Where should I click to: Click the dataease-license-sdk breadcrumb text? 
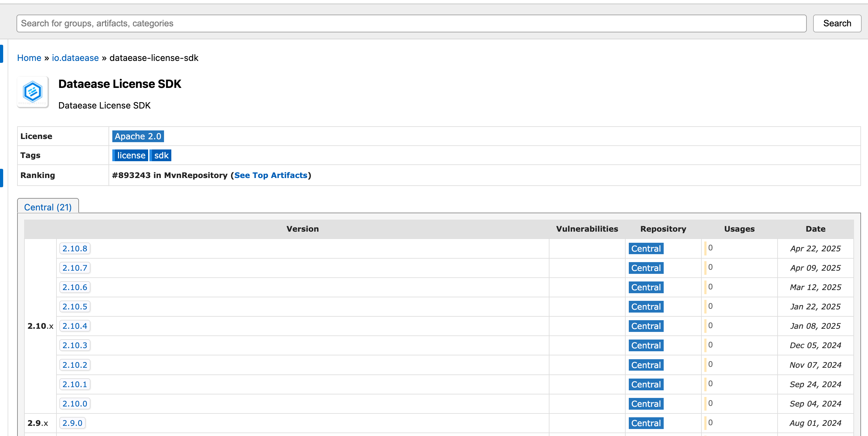point(154,58)
